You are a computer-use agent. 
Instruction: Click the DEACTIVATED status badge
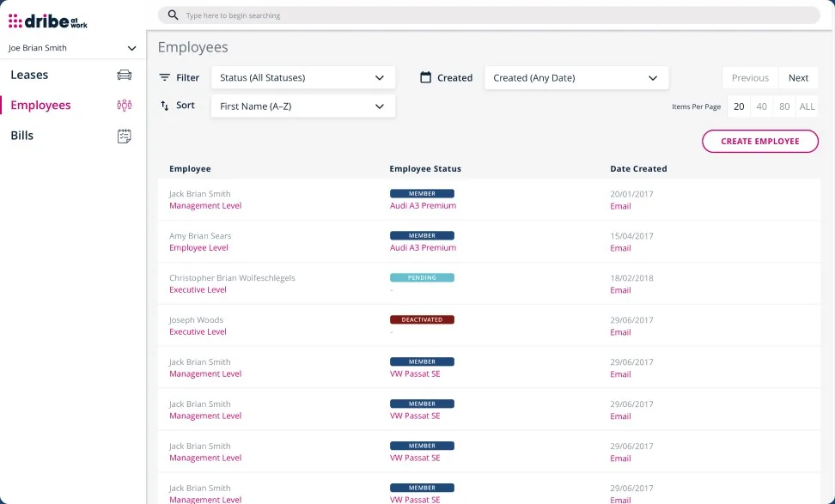pos(422,320)
